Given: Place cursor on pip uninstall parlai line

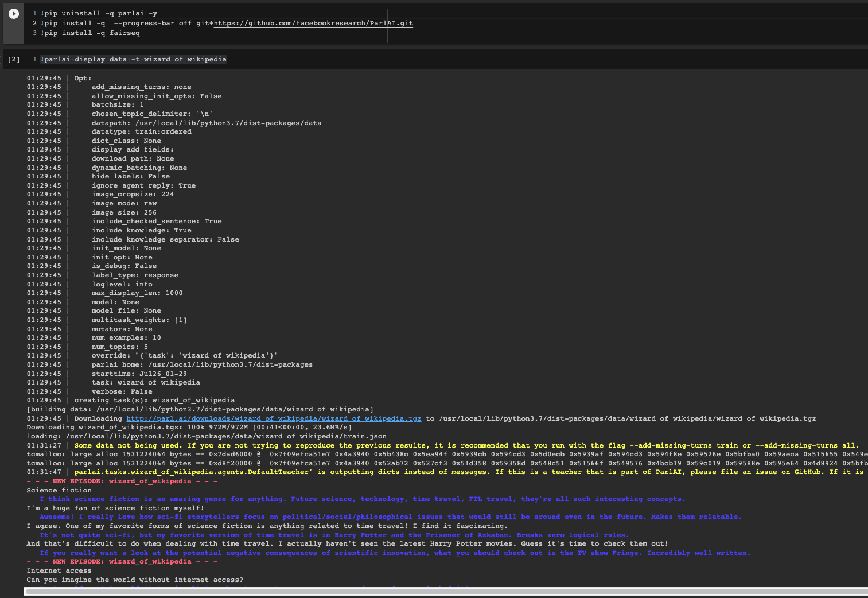Looking at the screenshot, I should pyautogui.click(x=99, y=13).
